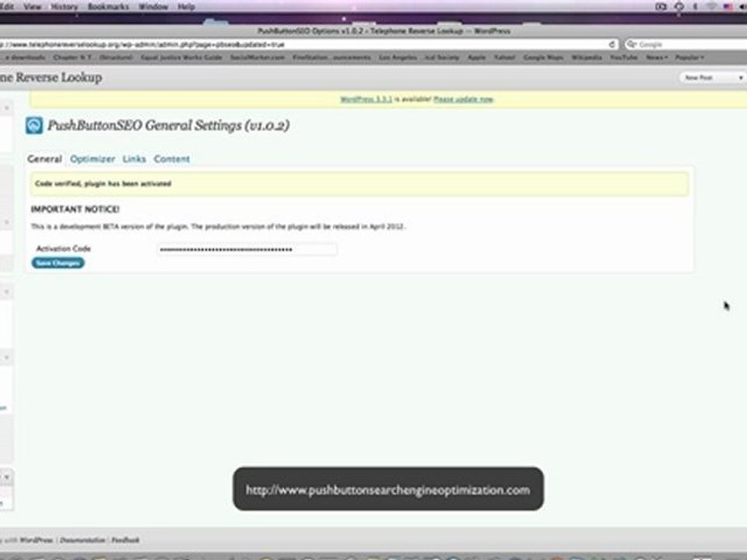Screen dimensions: 747x560
Task: Open the Help menu
Action: [x=186, y=7]
